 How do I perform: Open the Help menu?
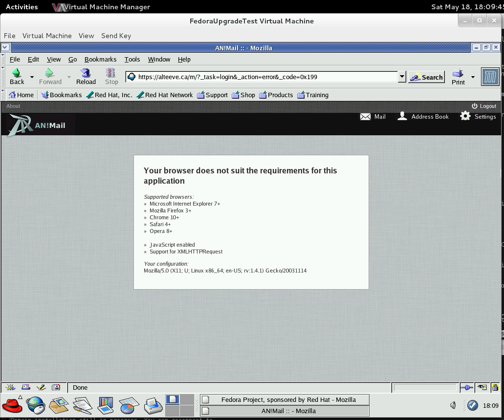[x=184, y=60]
